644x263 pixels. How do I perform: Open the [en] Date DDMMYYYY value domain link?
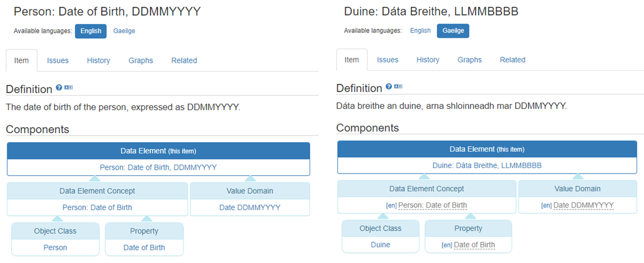click(x=578, y=205)
